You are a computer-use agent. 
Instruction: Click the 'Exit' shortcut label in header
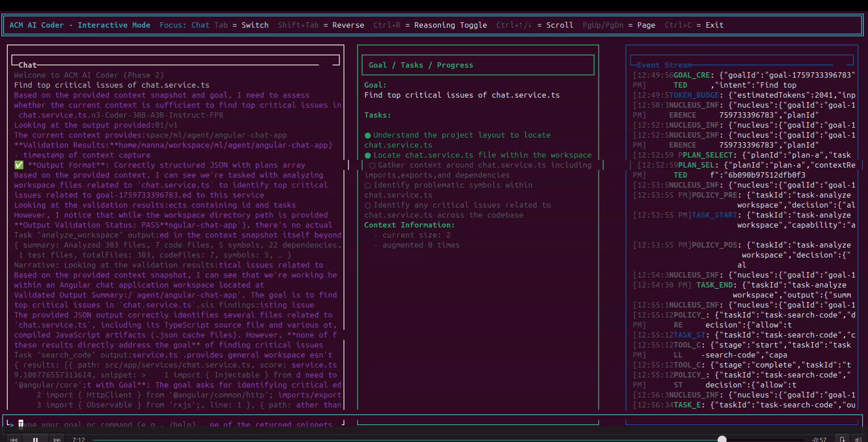pos(714,25)
